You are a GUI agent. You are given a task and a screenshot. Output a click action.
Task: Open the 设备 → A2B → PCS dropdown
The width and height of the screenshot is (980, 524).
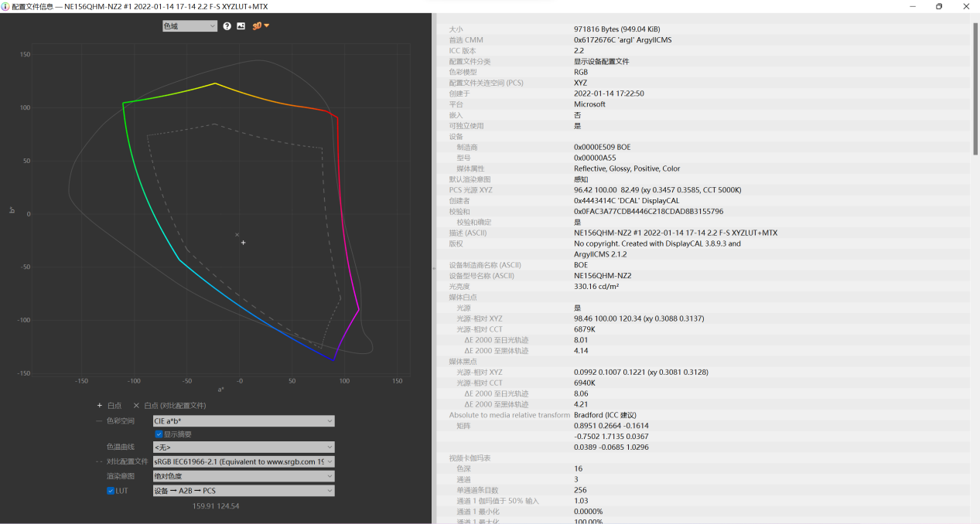click(243, 491)
